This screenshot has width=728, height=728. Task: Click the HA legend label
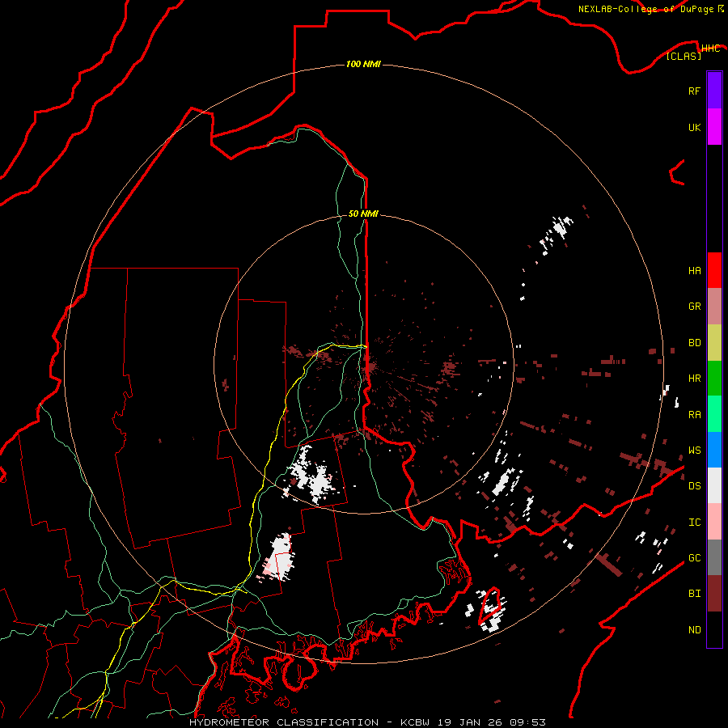point(694,270)
